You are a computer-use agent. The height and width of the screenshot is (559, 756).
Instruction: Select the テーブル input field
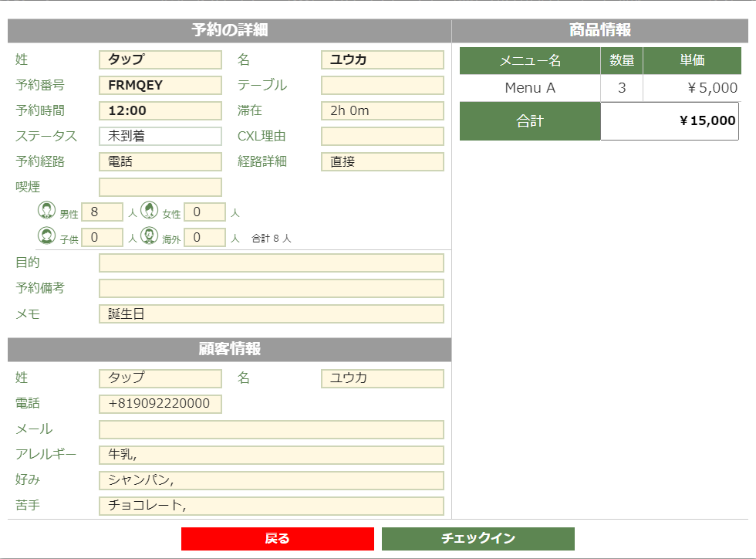point(382,86)
